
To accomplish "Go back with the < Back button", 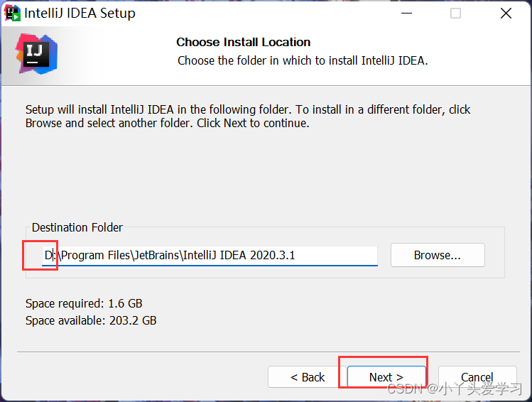I will [307, 376].
